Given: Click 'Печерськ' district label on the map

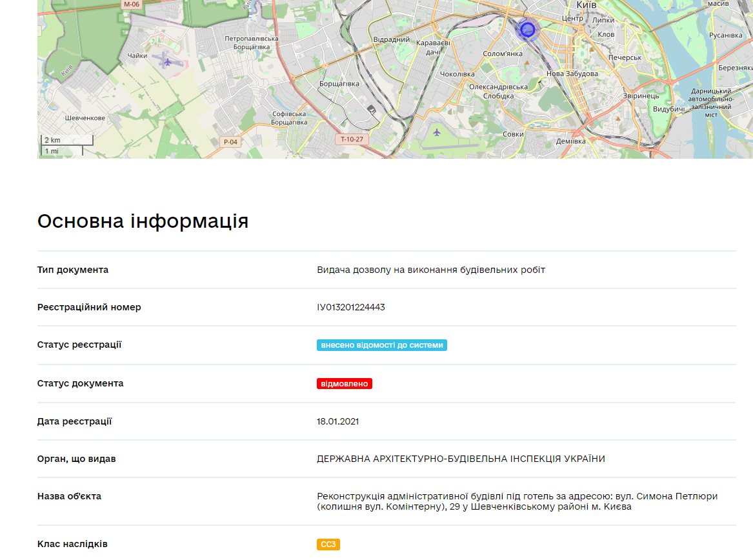Looking at the screenshot, I should [625, 57].
